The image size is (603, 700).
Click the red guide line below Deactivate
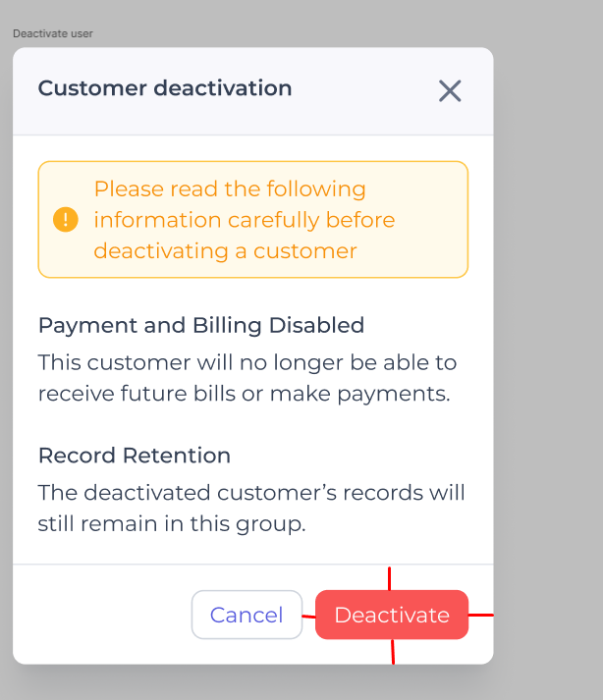coord(393,652)
